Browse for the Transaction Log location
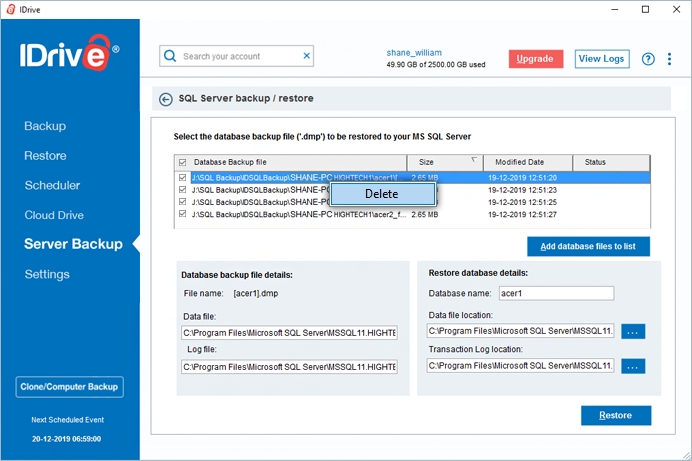The width and height of the screenshot is (692, 461). (x=633, y=366)
